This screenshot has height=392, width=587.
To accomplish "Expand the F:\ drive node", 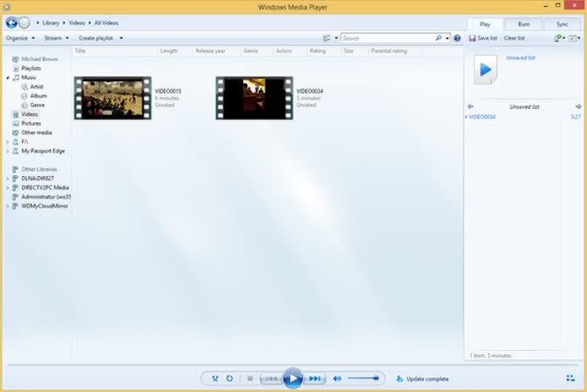I will point(8,142).
